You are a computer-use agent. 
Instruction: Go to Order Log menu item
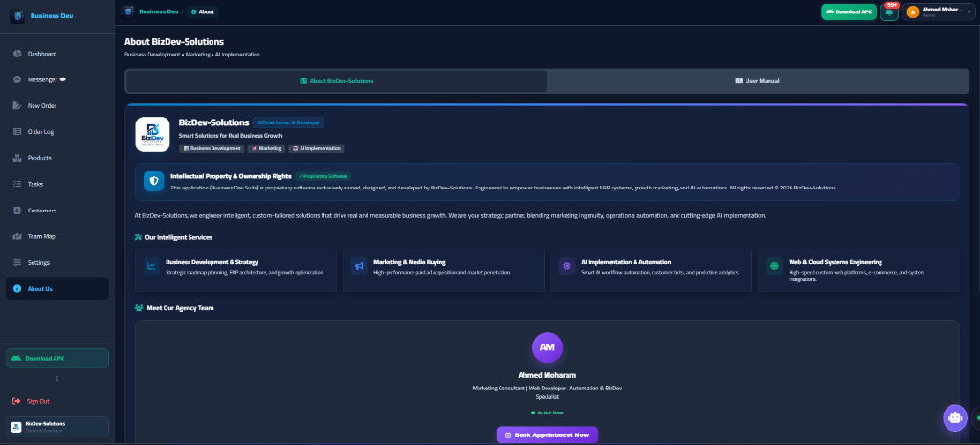[x=57, y=132]
